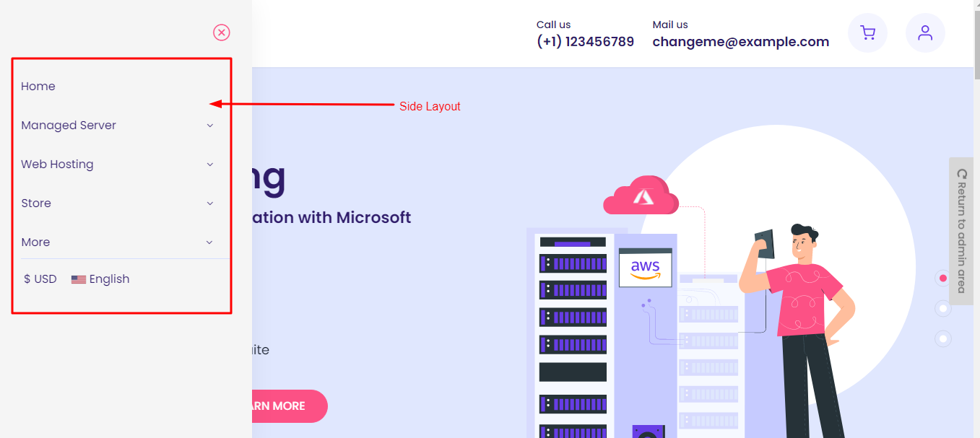Open the shopping cart icon
The width and height of the screenshot is (980, 438).
[867, 33]
